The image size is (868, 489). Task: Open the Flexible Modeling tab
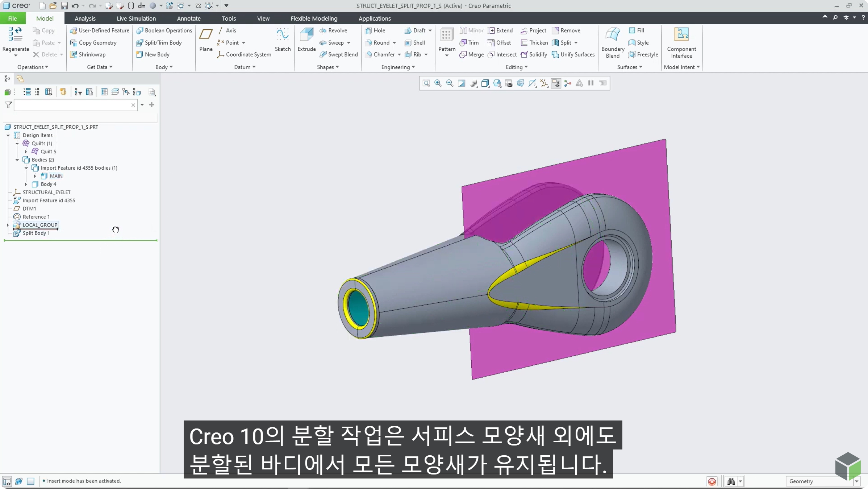314,18
